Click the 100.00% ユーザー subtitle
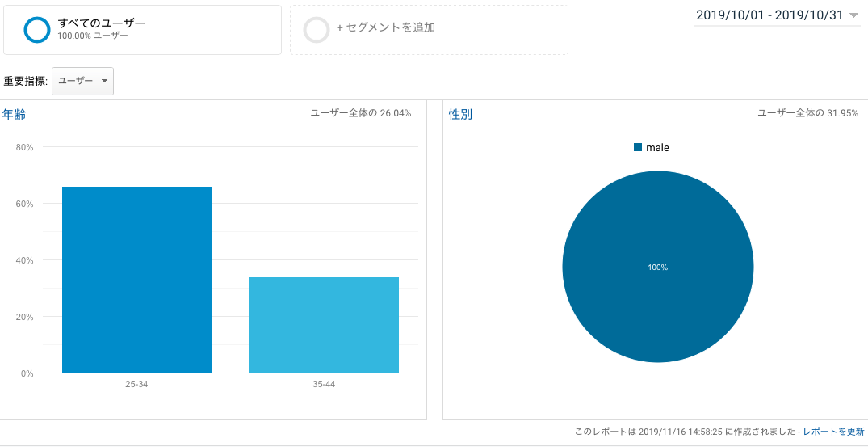Screen dimensions: 868x447 click(x=92, y=36)
